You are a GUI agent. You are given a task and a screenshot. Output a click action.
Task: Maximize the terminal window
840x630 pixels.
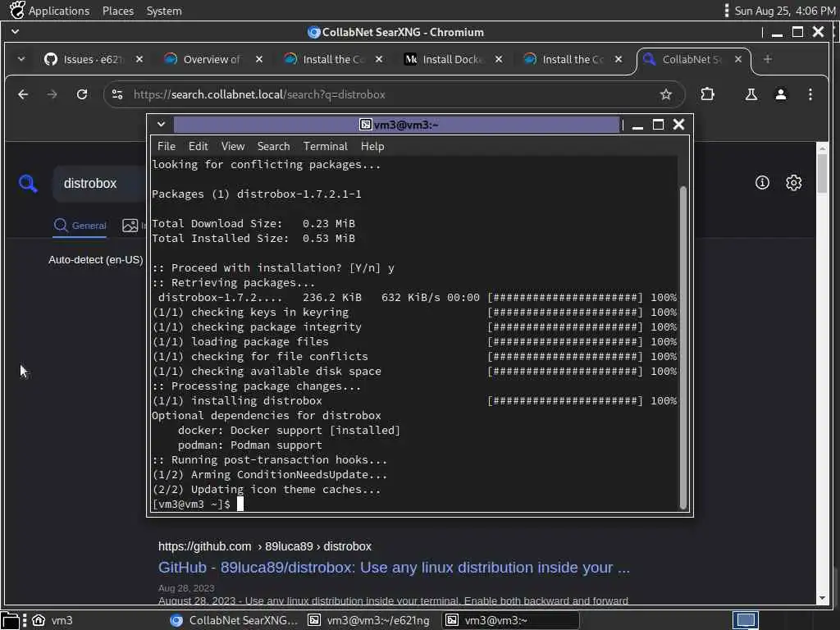[x=658, y=125]
